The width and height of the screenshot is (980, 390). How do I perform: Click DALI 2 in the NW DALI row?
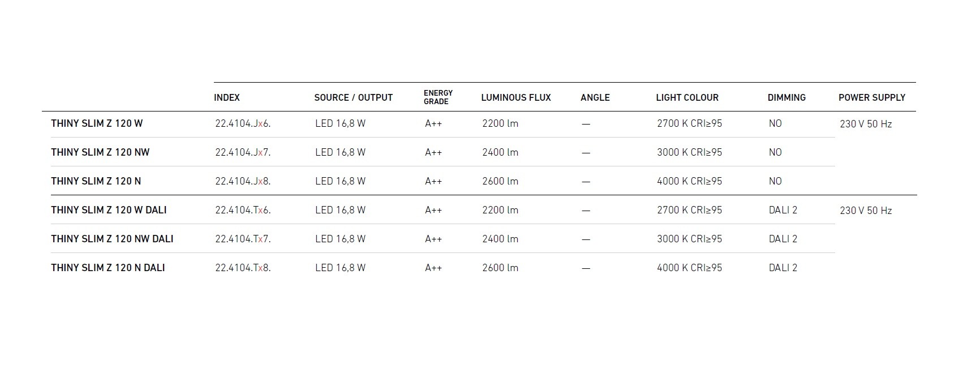pyautogui.click(x=783, y=239)
